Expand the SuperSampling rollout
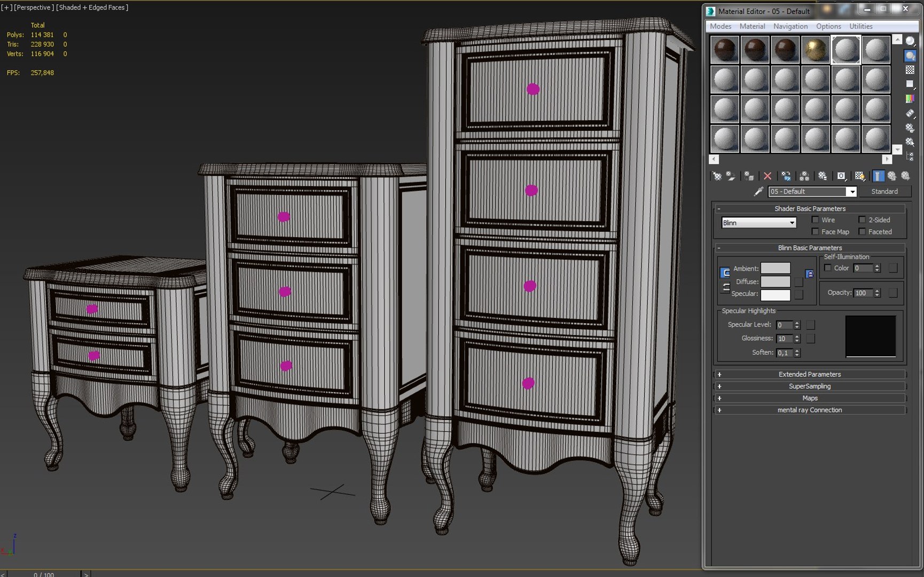Image resolution: width=924 pixels, height=577 pixels. click(809, 386)
